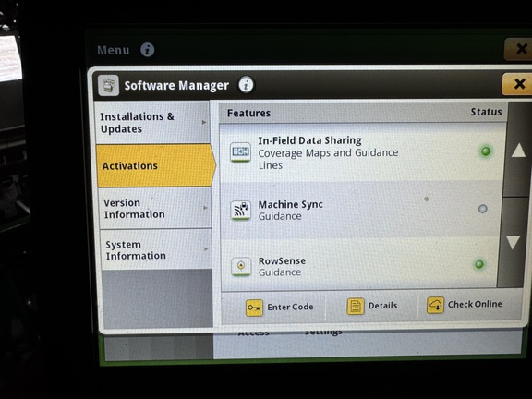Click the In-Field Data Sharing green status dot

click(x=486, y=151)
